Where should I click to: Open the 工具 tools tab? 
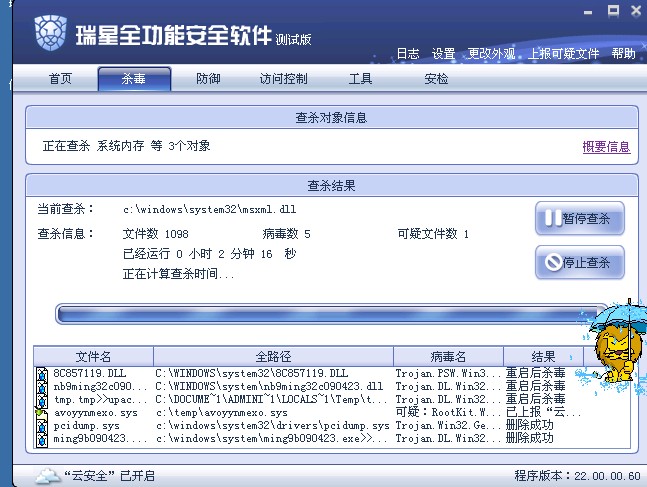(360, 78)
